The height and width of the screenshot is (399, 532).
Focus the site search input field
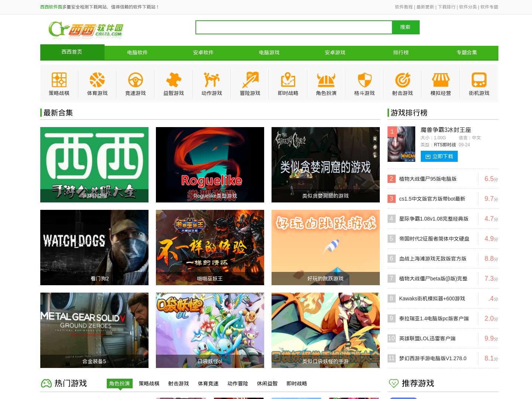[294, 27]
